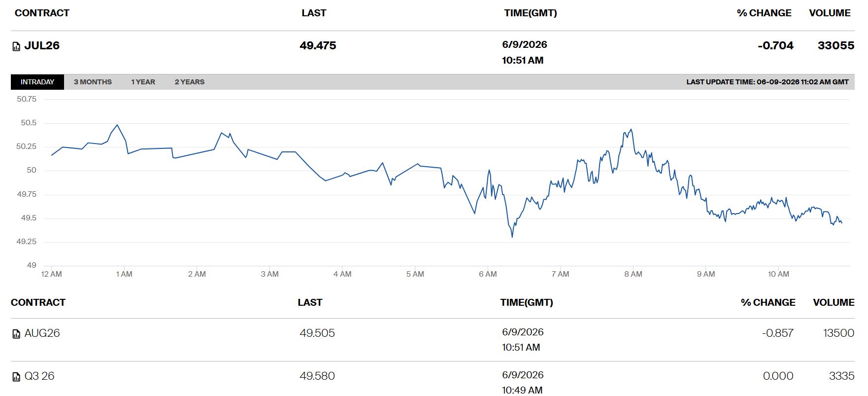
Task: Click the % CHANGE header in top table
Action: coord(764,13)
